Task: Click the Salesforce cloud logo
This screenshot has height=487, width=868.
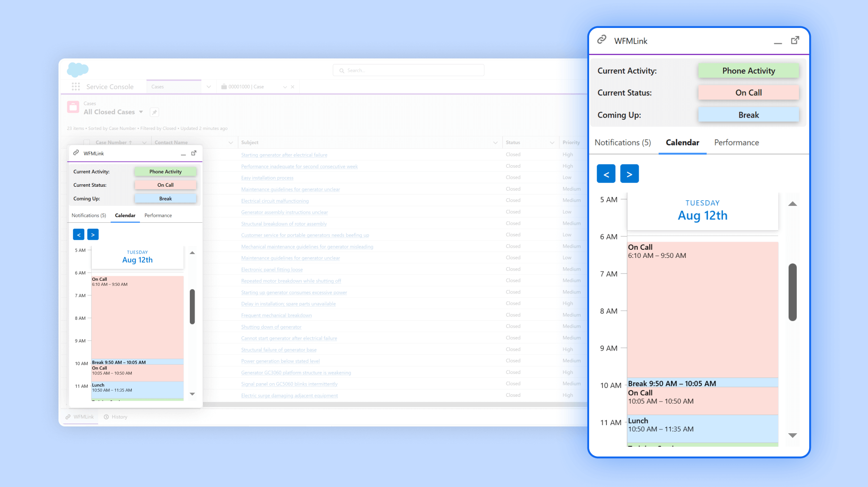Action: coord(78,69)
